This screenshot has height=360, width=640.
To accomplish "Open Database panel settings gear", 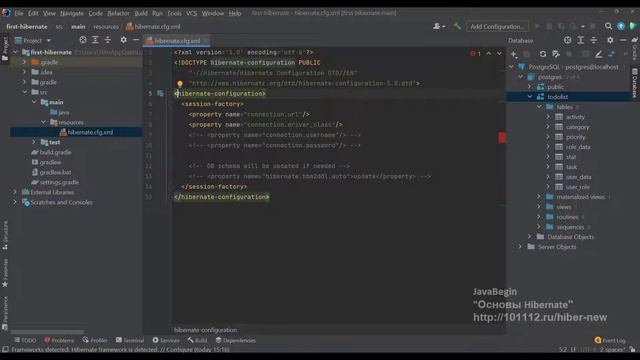I will point(610,40).
